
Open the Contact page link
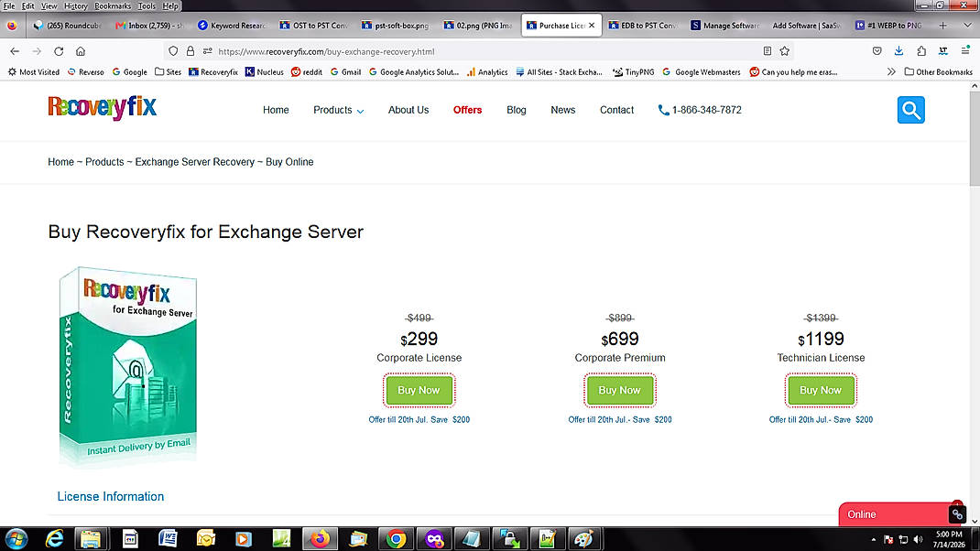coord(617,110)
